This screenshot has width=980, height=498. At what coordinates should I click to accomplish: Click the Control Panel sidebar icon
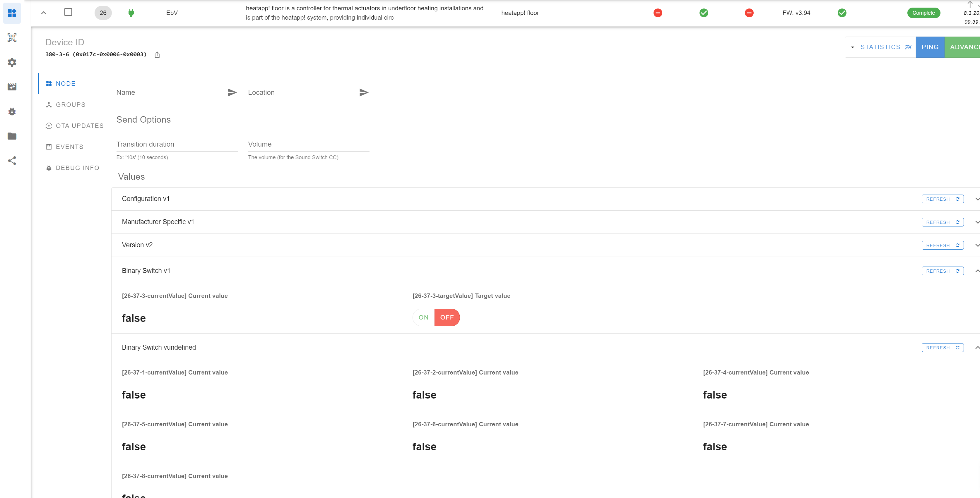click(x=12, y=13)
